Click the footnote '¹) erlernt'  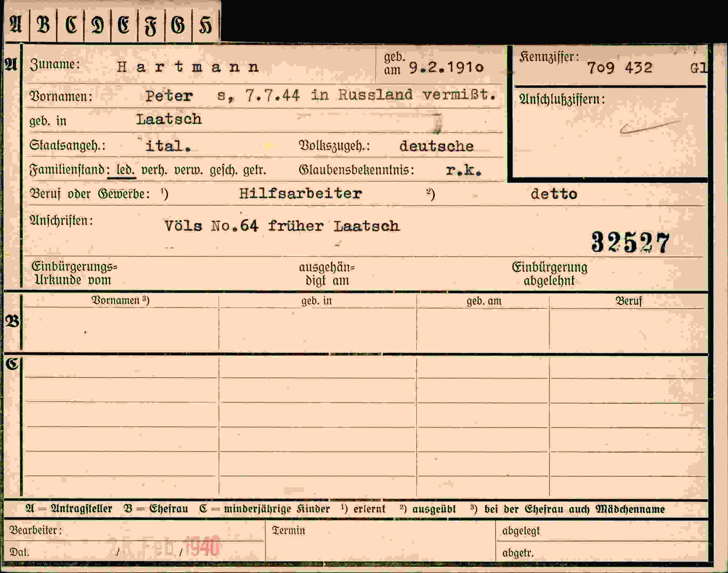pos(363,509)
